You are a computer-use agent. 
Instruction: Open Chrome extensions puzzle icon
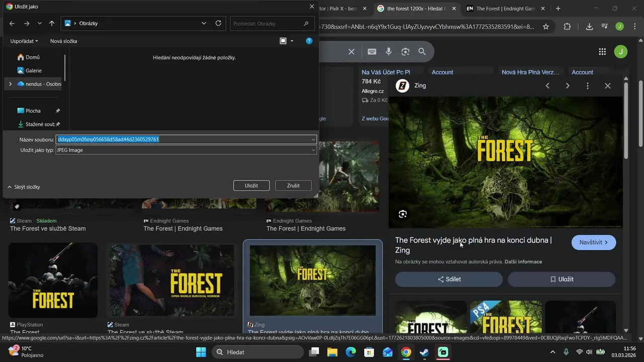567,27
